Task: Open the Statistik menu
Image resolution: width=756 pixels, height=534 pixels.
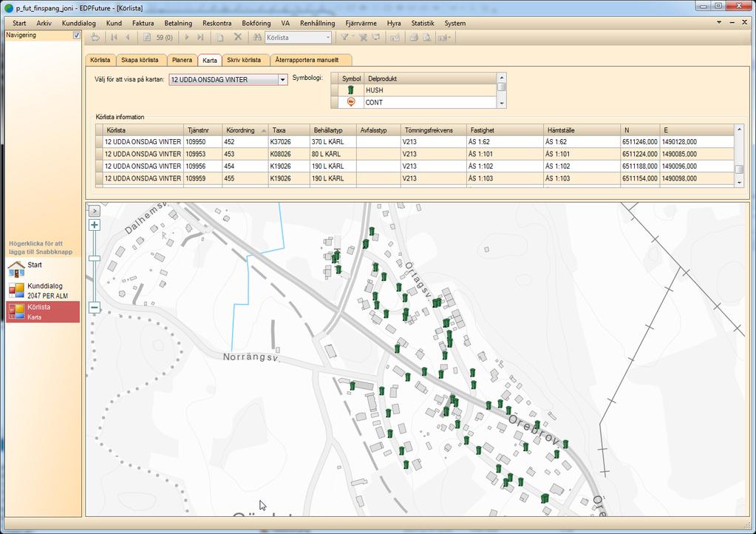Action: (423, 23)
